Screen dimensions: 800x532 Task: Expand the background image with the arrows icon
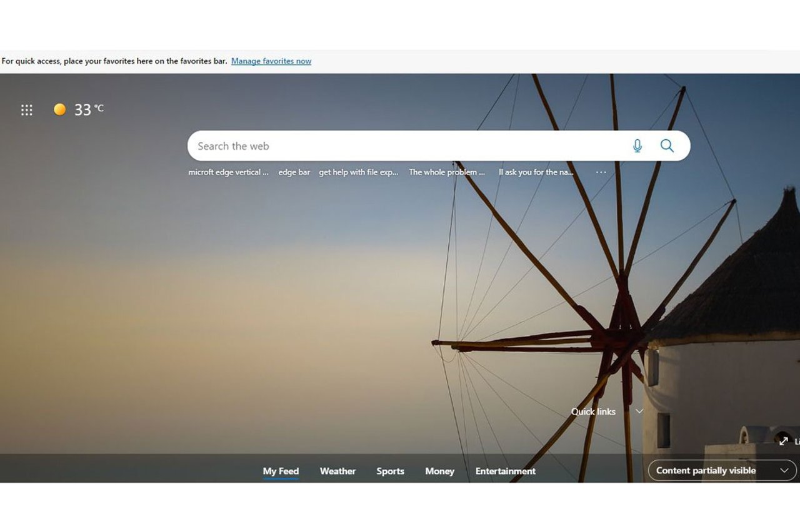tap(783, 441)
